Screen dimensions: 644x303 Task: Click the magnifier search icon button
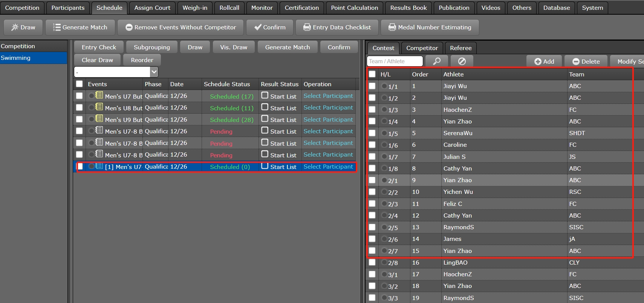pos(436,61)
